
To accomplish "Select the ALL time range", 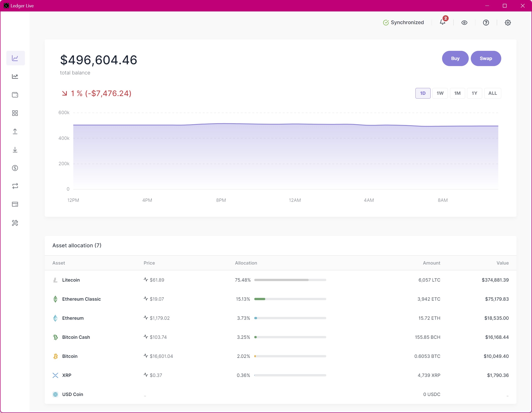I will (x=493, y=93).
